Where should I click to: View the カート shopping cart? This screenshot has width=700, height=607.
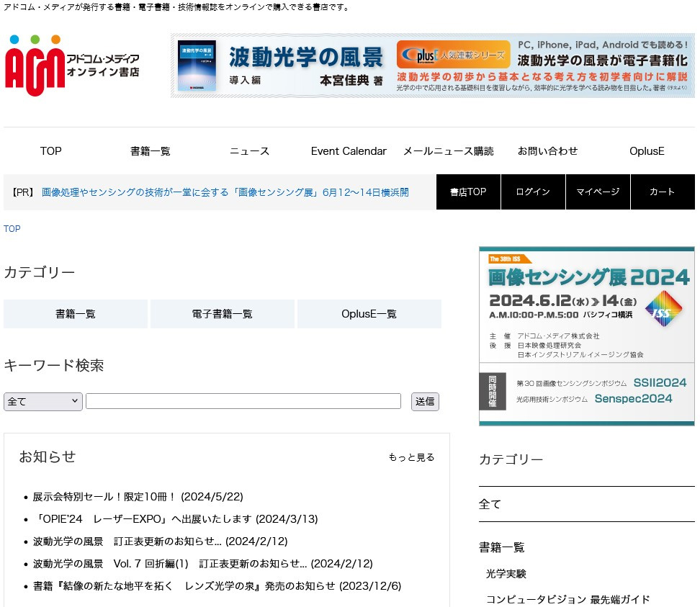coord(662,192)
